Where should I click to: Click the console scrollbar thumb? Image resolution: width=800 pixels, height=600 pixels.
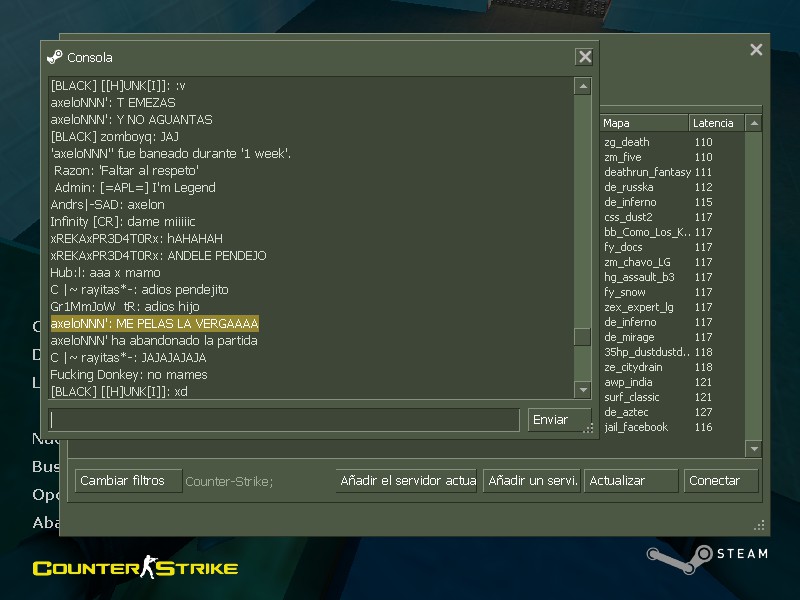point(582,337)
